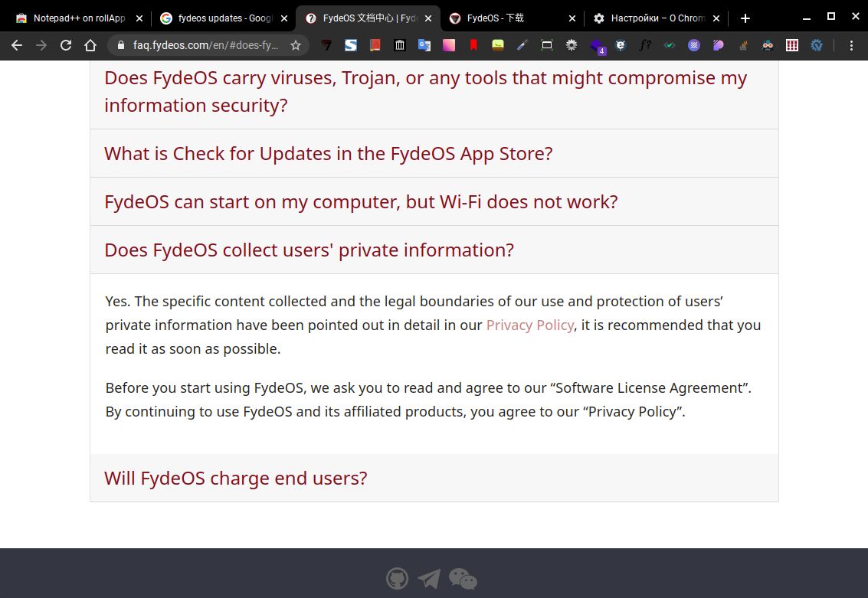Expand the Wi-Fi does not work question
This screenshot has width=868, height=598.
tap(434, 201)
